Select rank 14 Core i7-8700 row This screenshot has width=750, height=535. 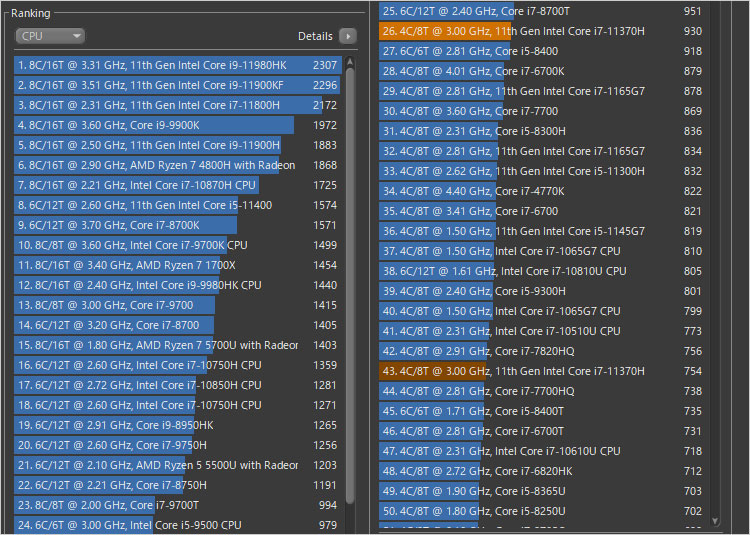178,325
